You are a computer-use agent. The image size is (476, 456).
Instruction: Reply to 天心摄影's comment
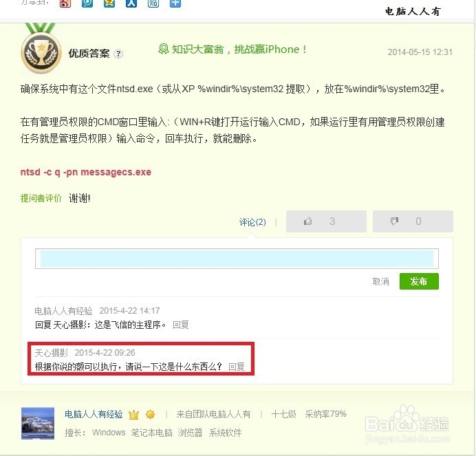tap(236, 367)
